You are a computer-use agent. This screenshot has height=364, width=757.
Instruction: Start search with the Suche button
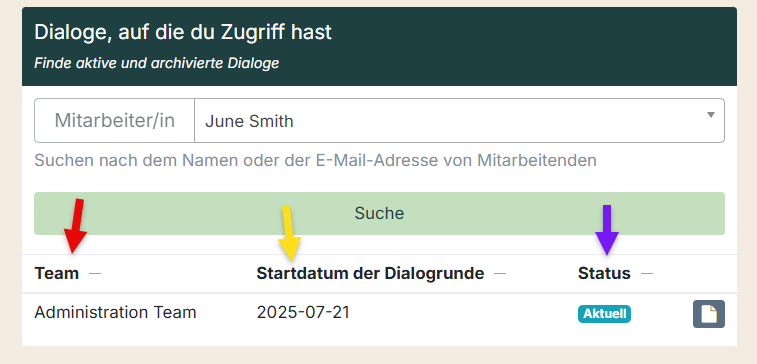pos(379,213)
